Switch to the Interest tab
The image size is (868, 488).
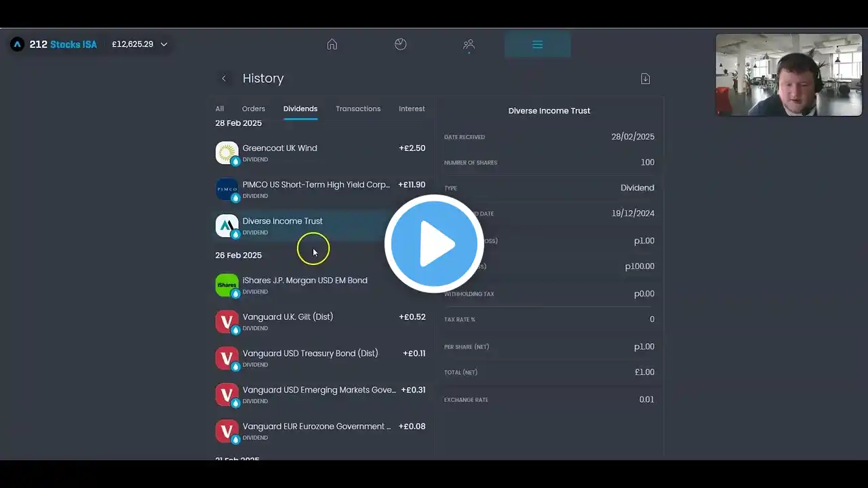412,108
